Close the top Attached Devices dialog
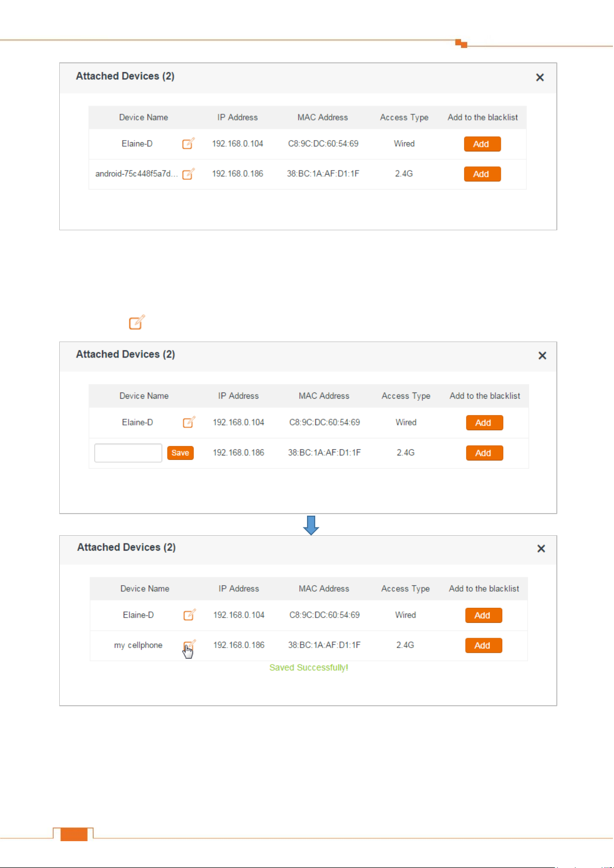614x868 pixels. (x=540, y=77)
